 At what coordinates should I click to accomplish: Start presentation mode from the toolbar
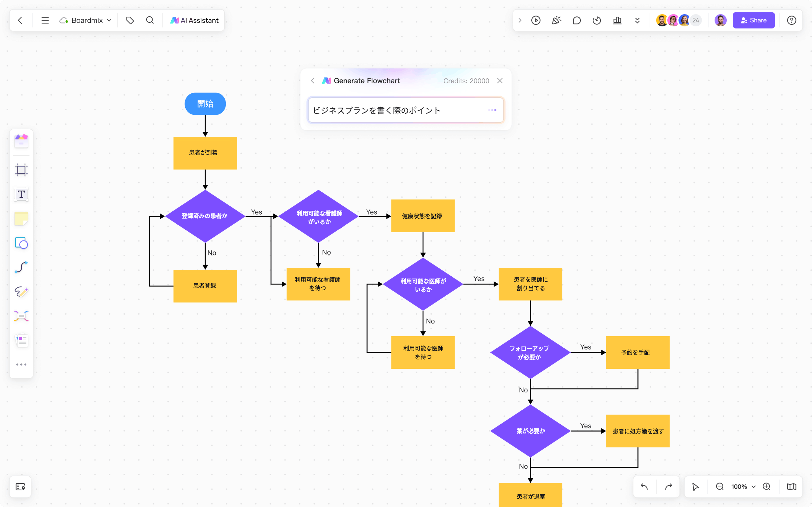click(x=536, y=20)
